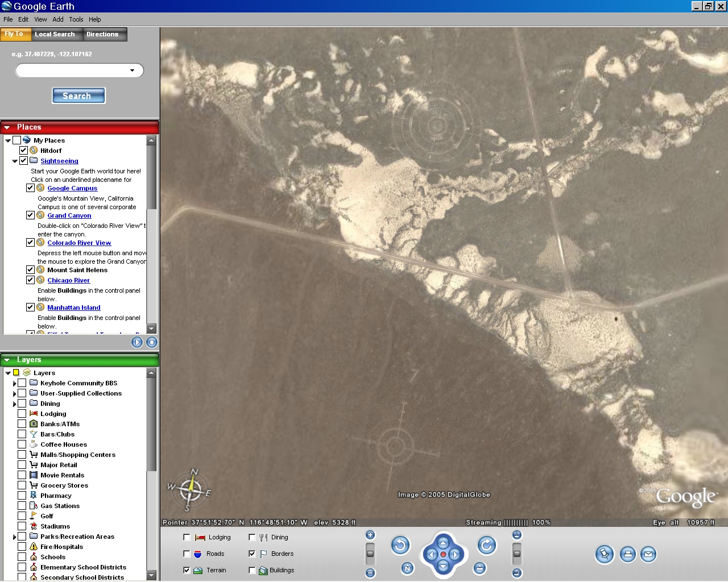
Task: Pan down with the navigation arrow
Action: click(443, 566)
